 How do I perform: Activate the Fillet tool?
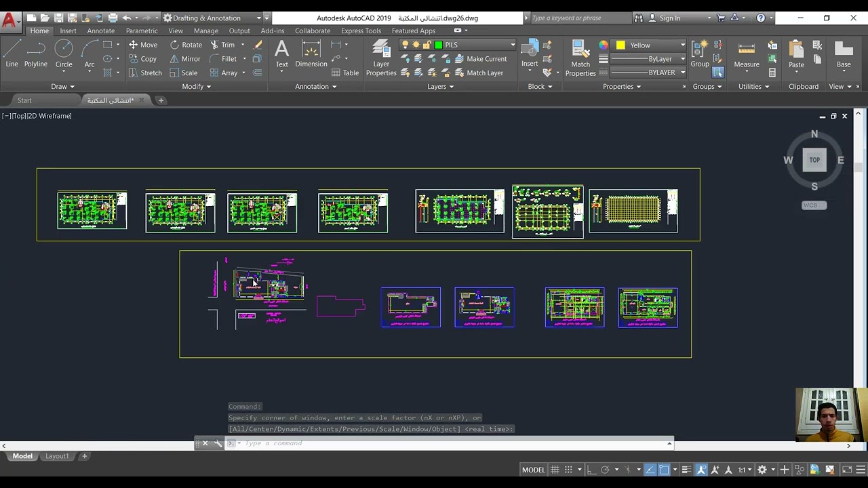[x=223, y=59]
